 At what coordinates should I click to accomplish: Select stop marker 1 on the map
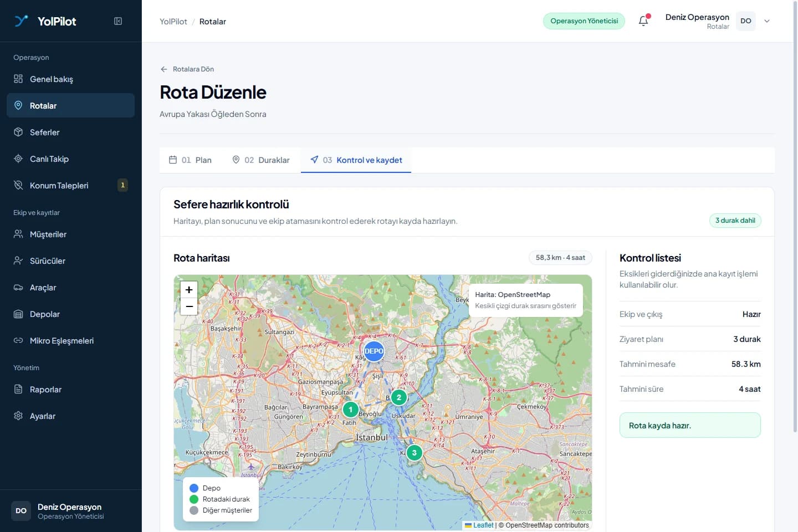coord(350,410)
